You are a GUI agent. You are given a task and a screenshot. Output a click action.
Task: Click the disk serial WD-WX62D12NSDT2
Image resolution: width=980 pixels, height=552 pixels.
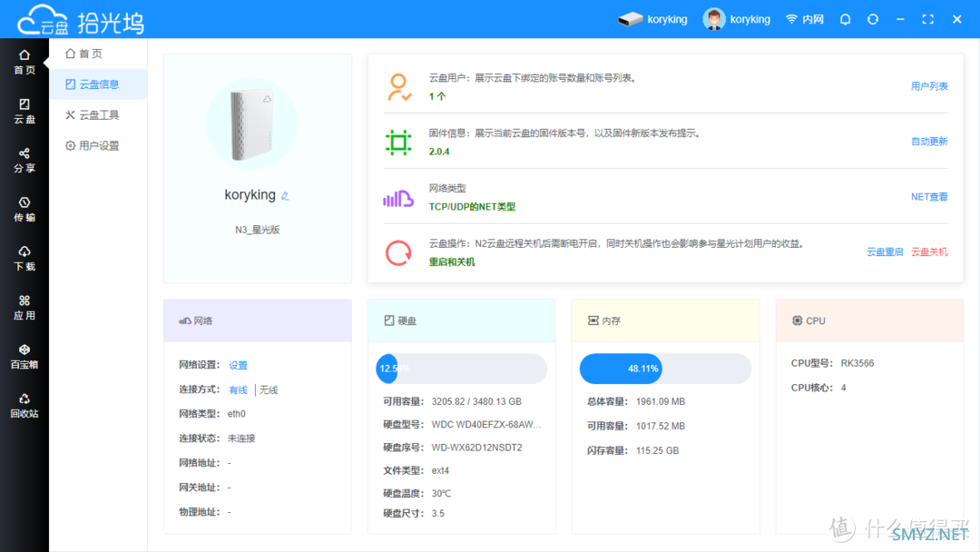[476, 448]
